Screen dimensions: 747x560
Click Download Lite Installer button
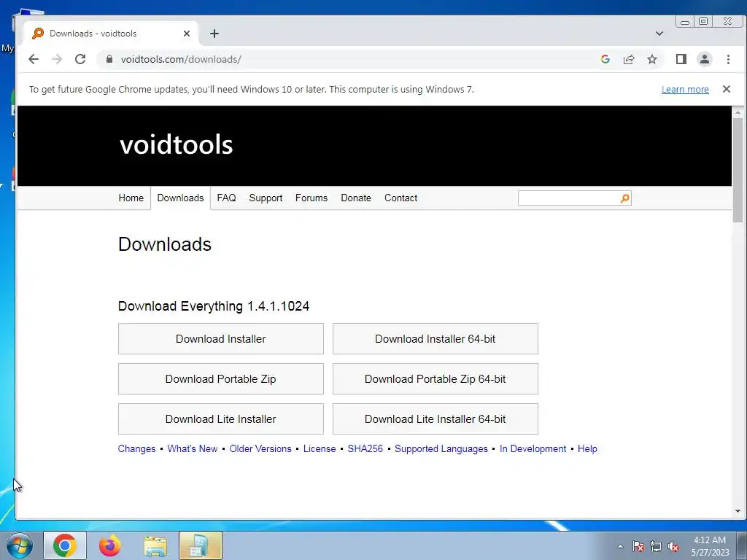[221, 419]
